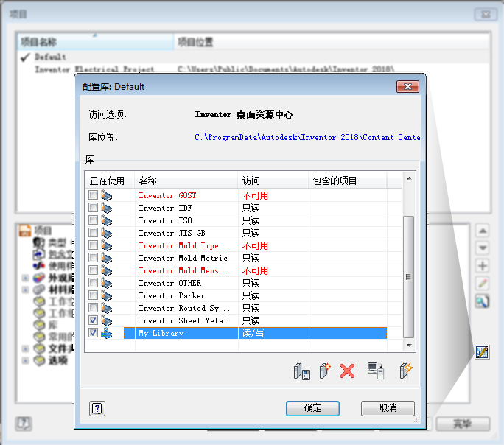Screen dimensions: 504x445
Task: Enable the Inventor JIS GB checkbox
Action: point(94,233)
